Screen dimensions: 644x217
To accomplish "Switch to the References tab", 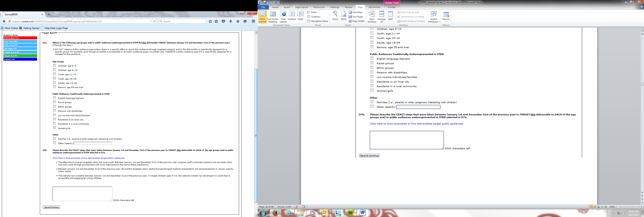I will 319,7.
